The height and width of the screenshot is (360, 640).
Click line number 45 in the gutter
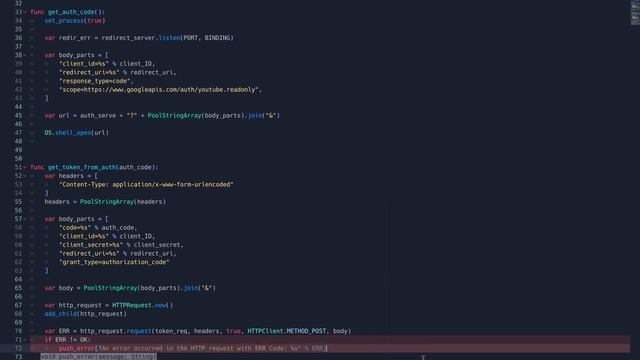click(x=18, y=116)
